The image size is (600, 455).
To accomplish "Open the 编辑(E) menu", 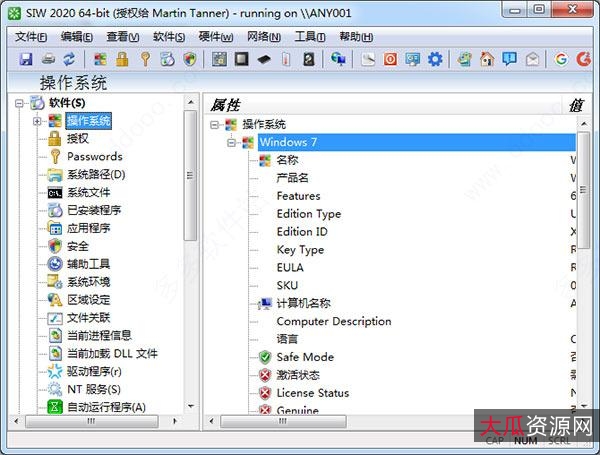I will (77, 37).
